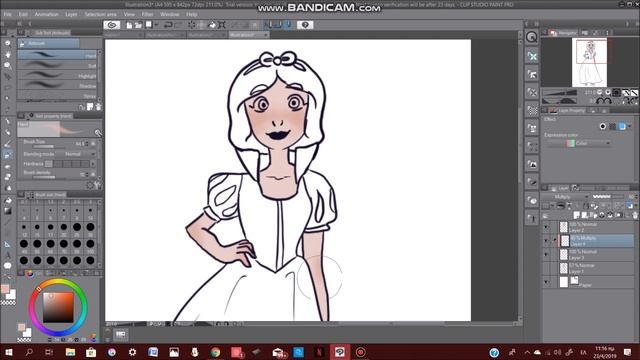
Task: Click the Undo arrow in command bar
Action: [168, 25]
